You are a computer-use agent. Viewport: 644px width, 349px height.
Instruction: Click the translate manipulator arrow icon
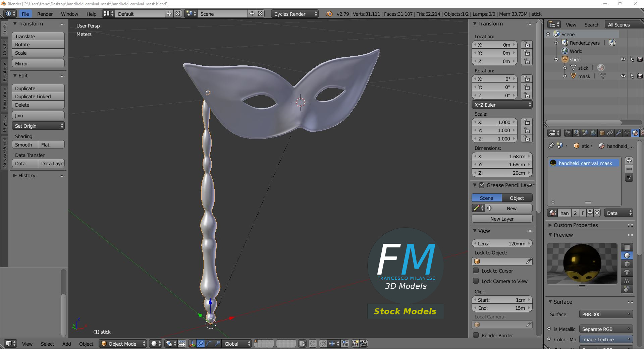click(200, 344)
